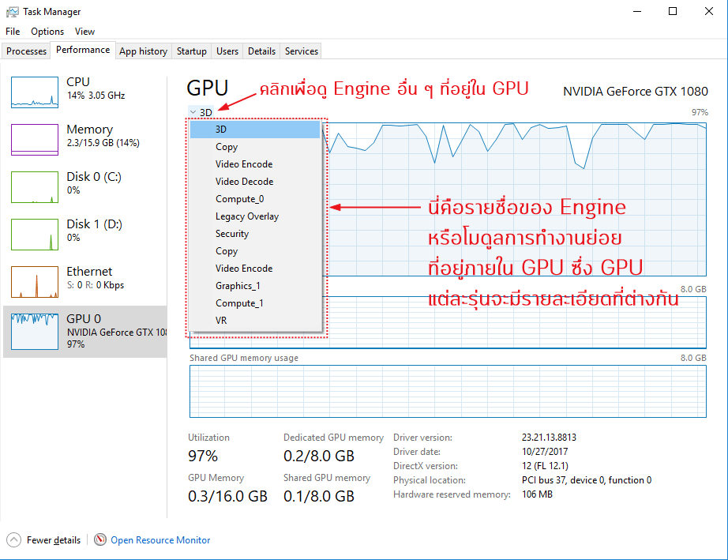Open the Services tab
Viewport: 728px width, 560px height.
(x=300, y=51)
